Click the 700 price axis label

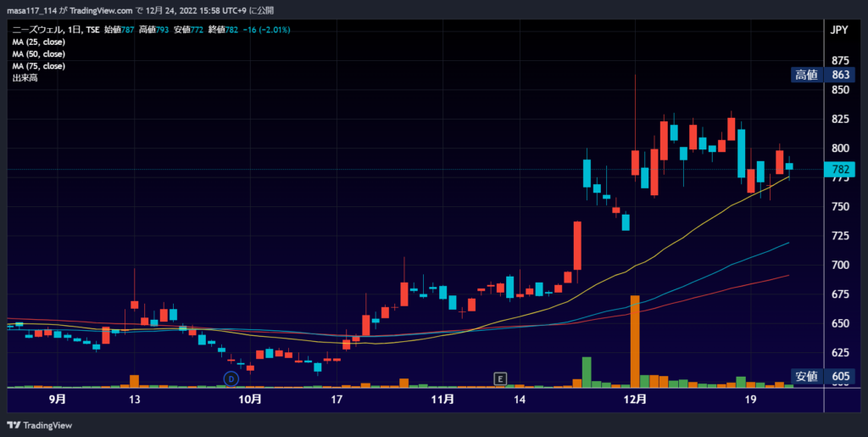840,266
